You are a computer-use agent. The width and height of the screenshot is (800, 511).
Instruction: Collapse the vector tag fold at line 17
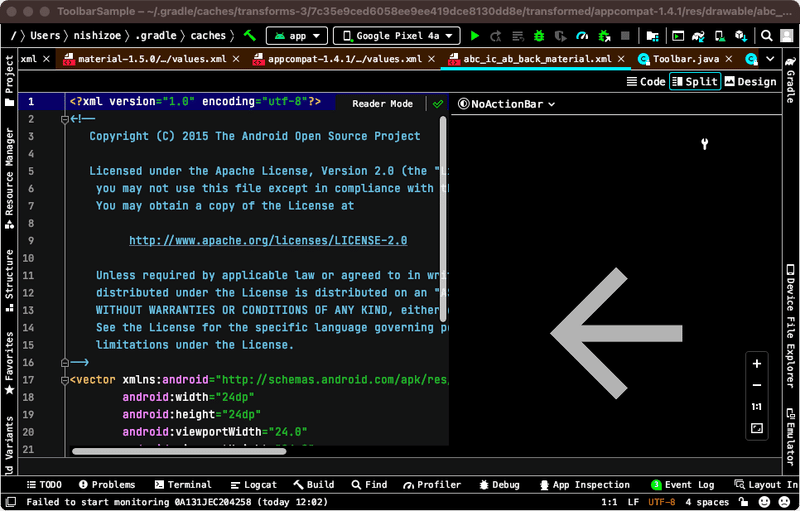(x=65, y=380)
